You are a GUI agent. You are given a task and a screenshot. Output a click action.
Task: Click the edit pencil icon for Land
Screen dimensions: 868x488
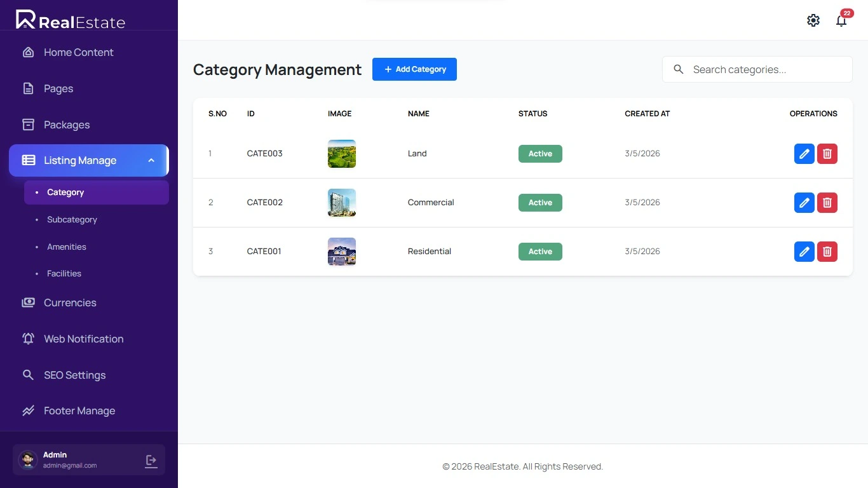pyautogui.click(x=804, y=154)
